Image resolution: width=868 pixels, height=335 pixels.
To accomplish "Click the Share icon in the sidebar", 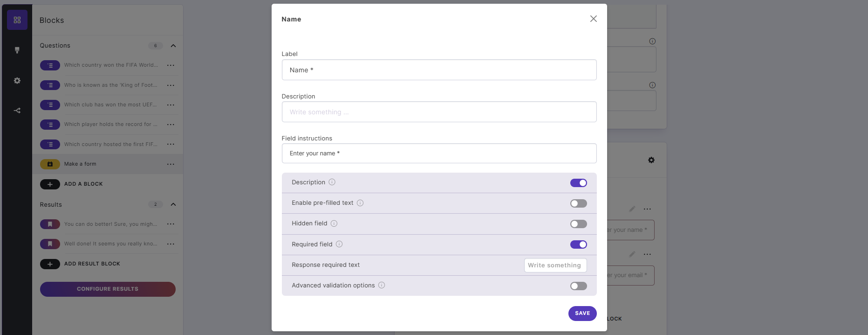I will pos(17,111).
